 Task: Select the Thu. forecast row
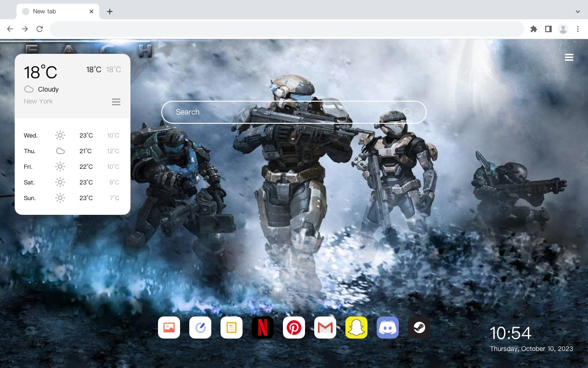(73, 151)
